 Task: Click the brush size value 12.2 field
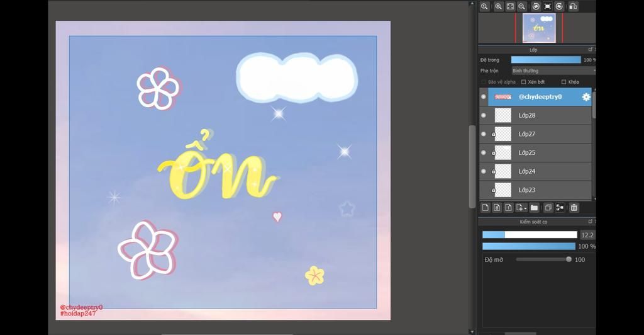pyautogui.click(x=587, y=235)
